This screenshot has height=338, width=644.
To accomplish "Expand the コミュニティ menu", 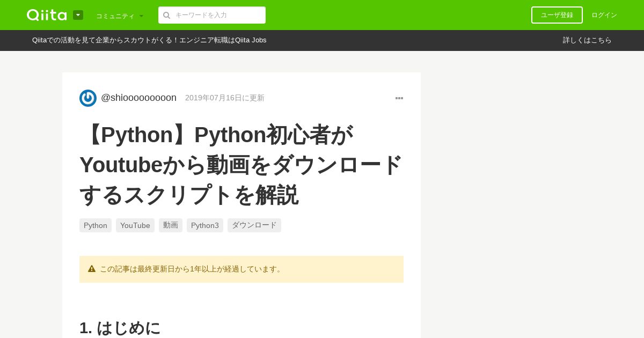I will (x=120, y=16).
